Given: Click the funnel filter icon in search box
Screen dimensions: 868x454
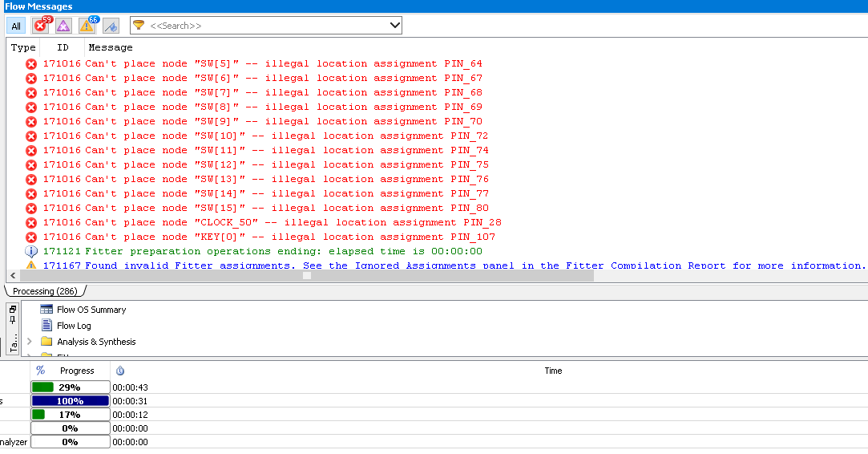Looking at the screenshot, I should [x=139, y=26].
